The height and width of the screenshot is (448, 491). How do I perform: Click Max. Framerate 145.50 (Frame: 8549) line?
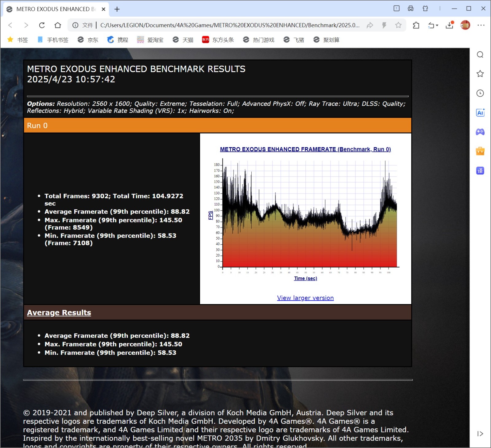tap(113, 224)
